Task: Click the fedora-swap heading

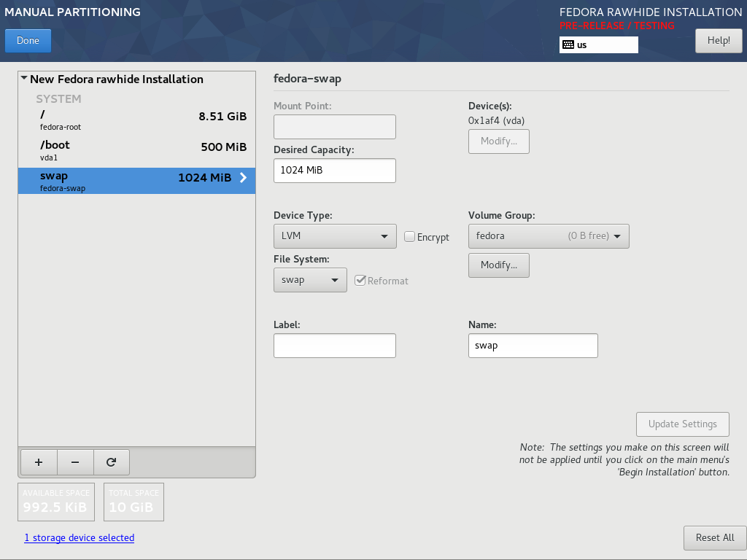Action: click(307, 79)
